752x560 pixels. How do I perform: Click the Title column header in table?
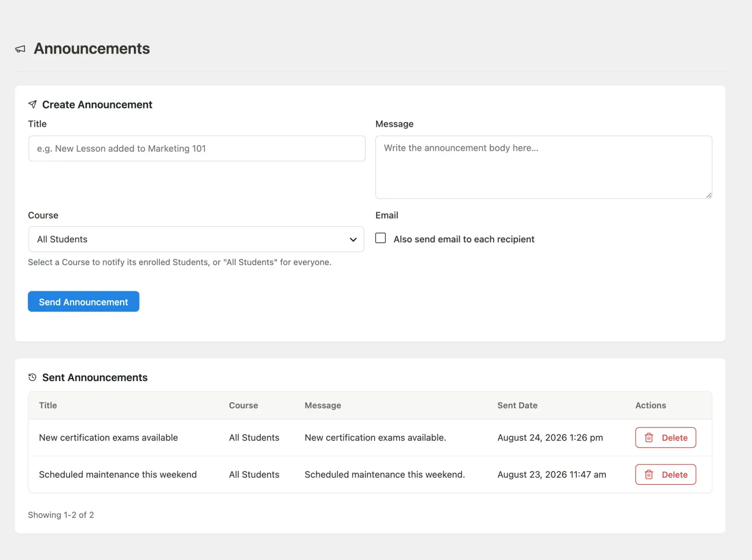pyautogui.click(x=48, y=405)
